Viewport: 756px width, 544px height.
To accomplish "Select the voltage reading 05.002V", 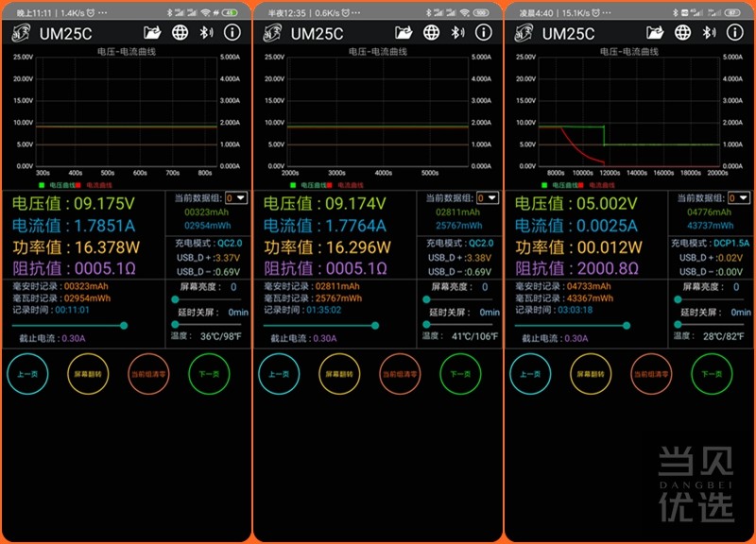I will click(x=607, y=204).
